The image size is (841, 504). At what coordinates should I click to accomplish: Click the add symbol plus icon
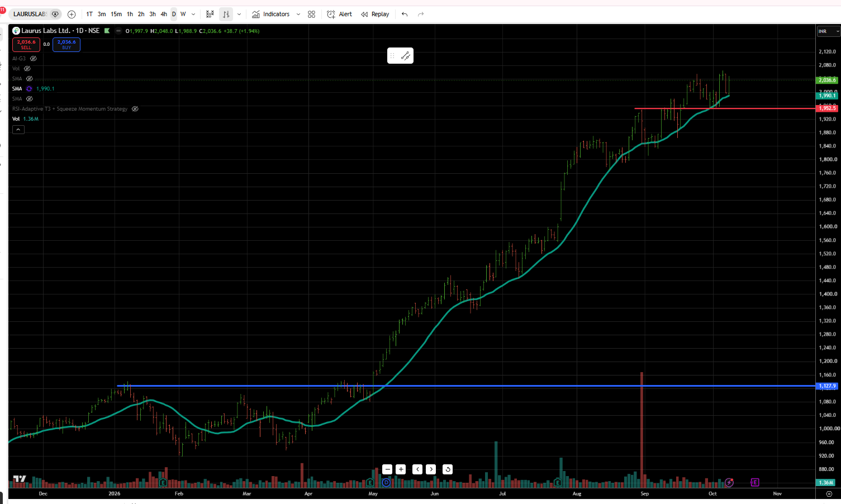pos(72,14)
